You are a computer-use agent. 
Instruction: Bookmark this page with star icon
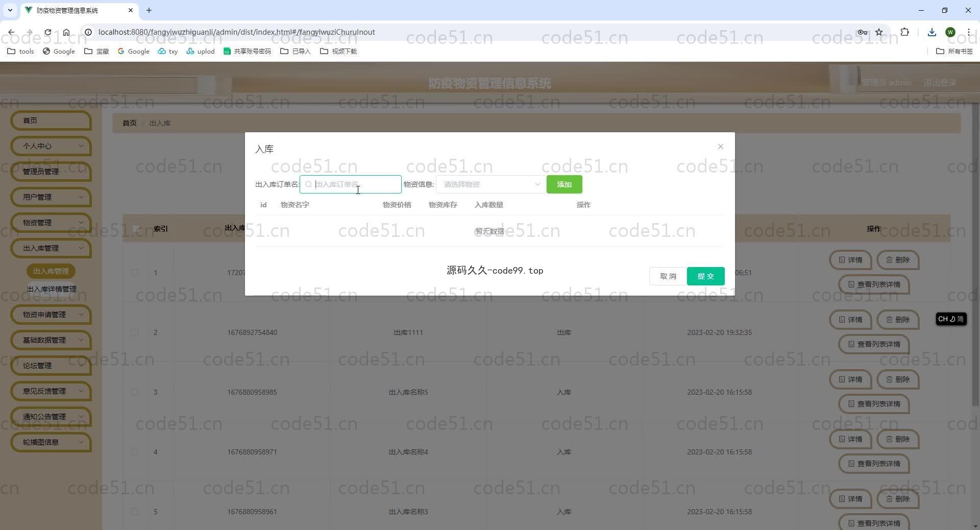click(x=879, y=32)
